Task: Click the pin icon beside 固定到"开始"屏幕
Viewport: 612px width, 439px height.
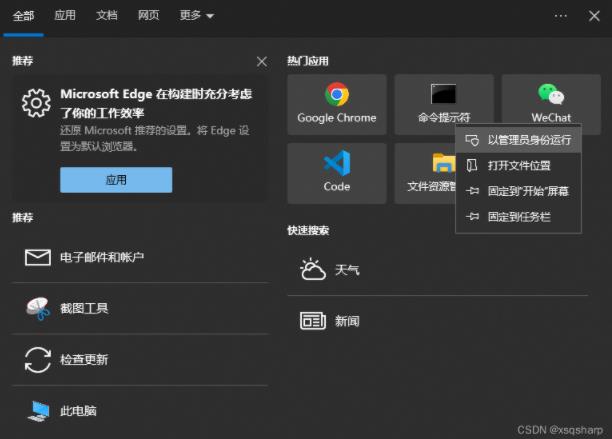Action: click(472, 191)
